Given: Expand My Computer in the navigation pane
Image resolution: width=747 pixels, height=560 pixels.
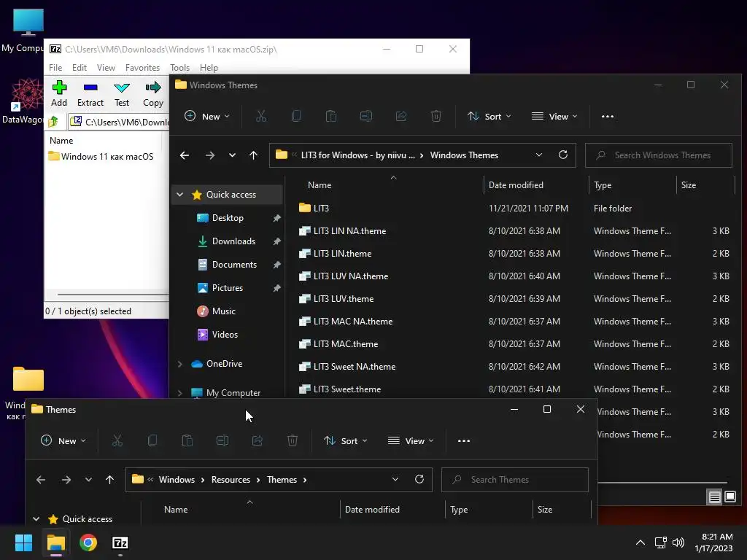Looking at the screenshot, I should 179,393.
